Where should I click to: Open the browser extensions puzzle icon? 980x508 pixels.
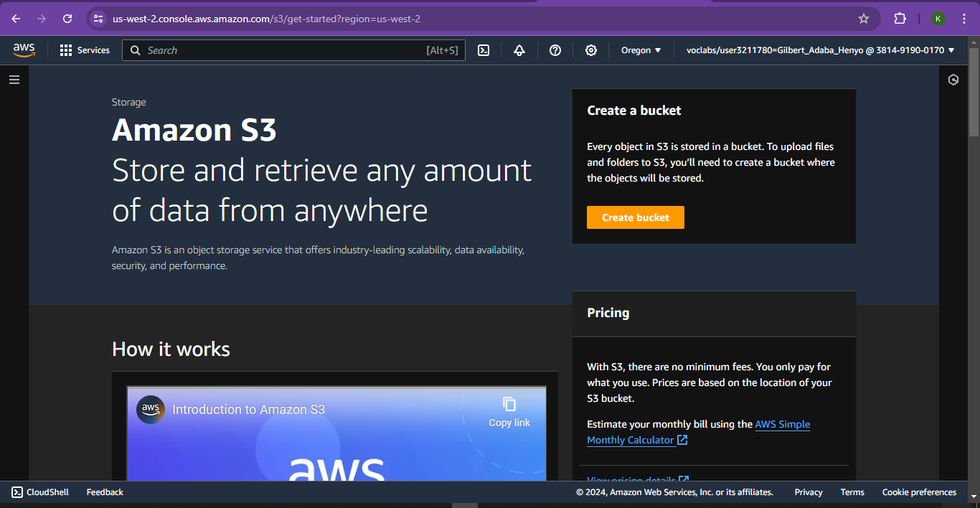900,19
